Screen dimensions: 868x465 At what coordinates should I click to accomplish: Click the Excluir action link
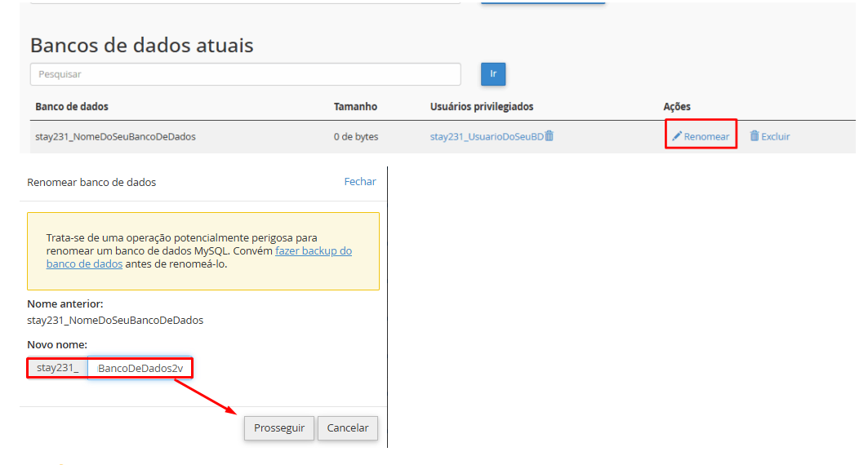tap(770, 136)
